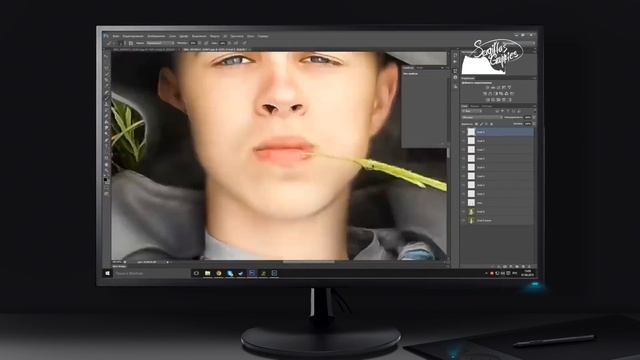Viewport: 640px width, 360px height.
Task: Select the Eyedropper tool
Action: 106,86
